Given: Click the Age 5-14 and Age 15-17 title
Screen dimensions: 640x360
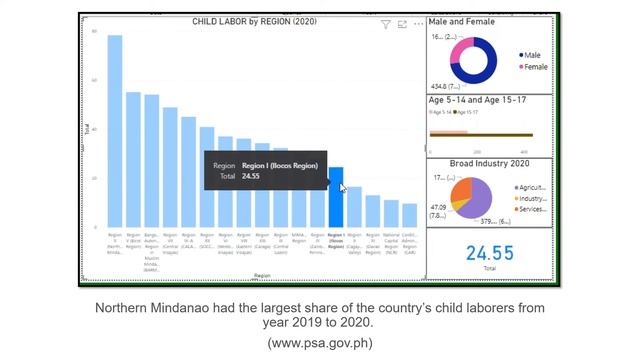Looking at the screenshot, I should 477,100.
